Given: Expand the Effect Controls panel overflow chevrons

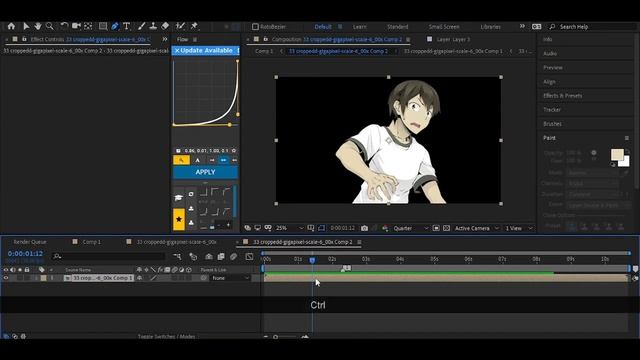Looking at the screenshot, I should 164,39.
